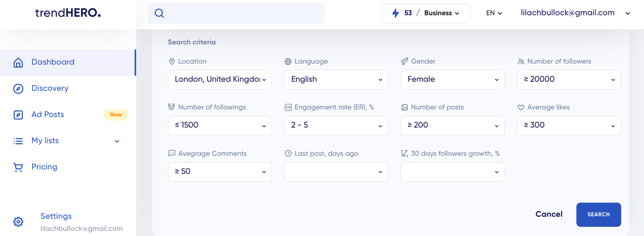Click the My lists icon

(18, 141)
